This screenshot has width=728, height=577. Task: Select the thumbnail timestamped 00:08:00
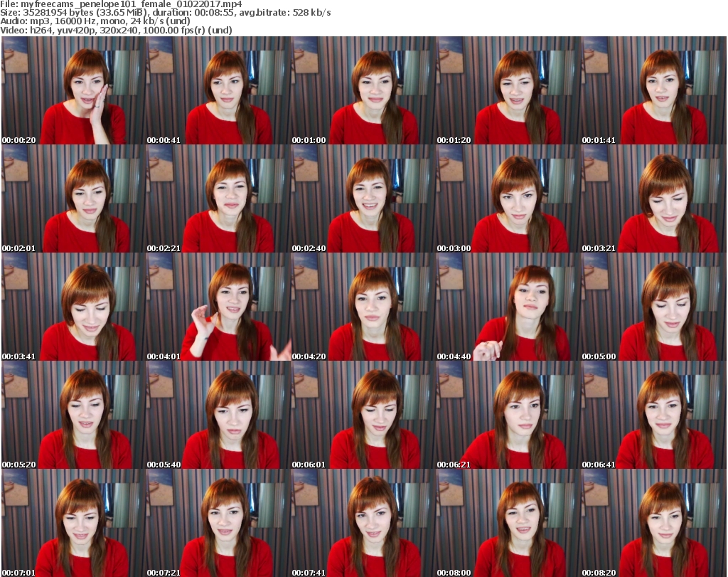(x=508, y=523)
